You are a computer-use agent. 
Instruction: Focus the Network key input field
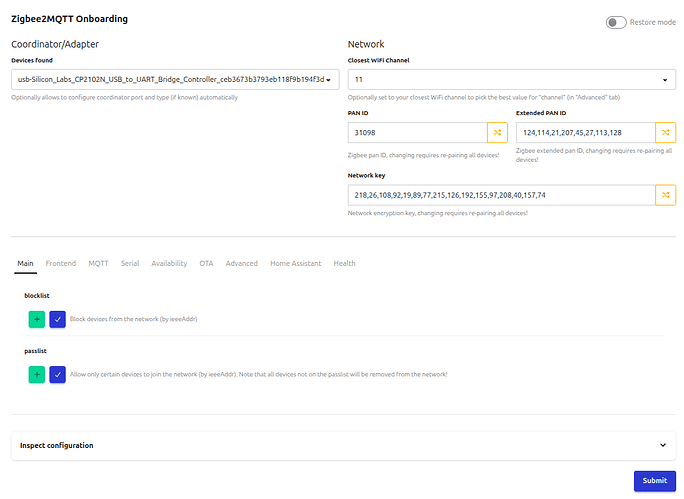pos(502,195)
